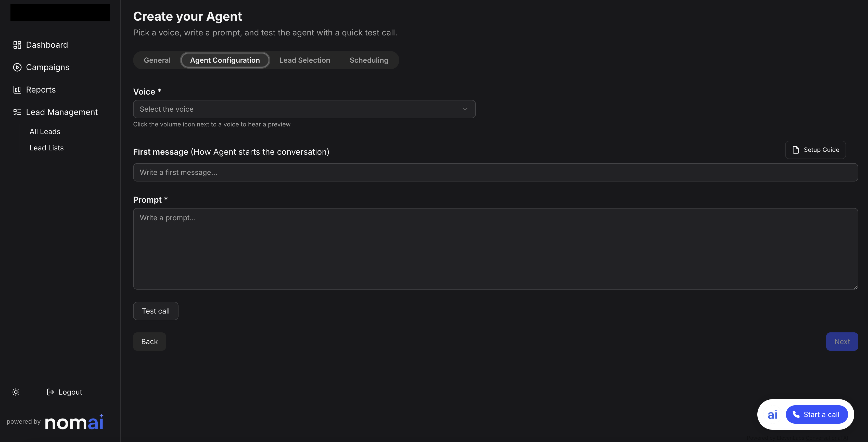Click the Logout arrow icon

[x=50, y=392]
